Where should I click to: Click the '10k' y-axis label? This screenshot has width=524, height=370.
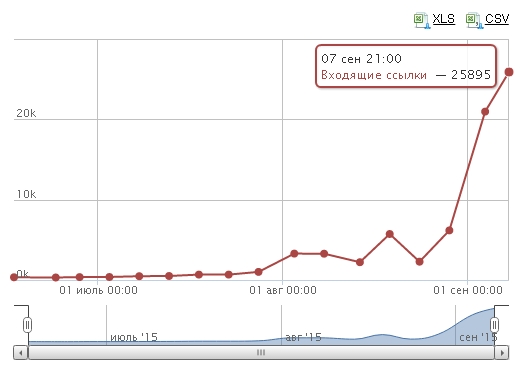pyautogui.click(x=26, y=194)
